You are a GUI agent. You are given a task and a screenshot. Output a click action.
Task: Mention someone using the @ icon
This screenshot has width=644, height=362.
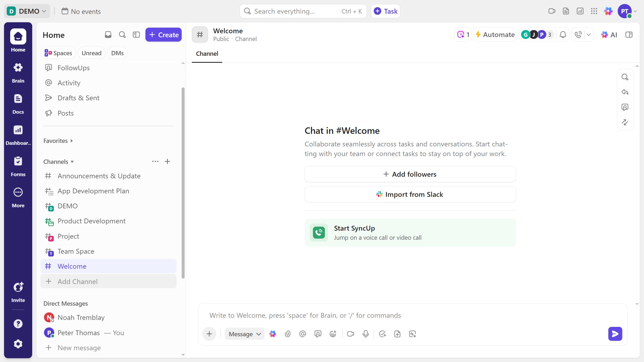(302, 334)
